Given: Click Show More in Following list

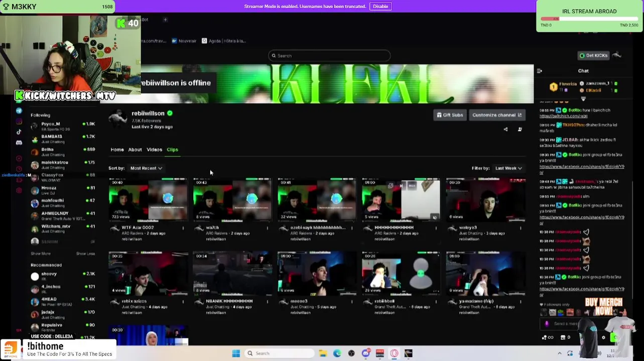Looking at the screenshot, I should [41, 254].
